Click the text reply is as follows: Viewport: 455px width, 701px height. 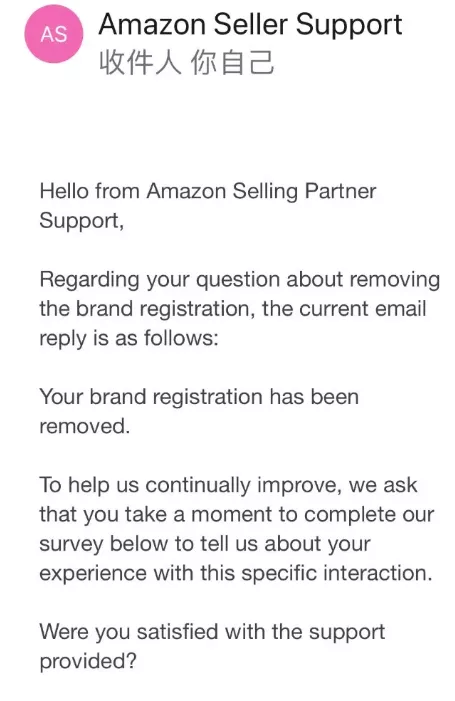(x=129, y=339)
